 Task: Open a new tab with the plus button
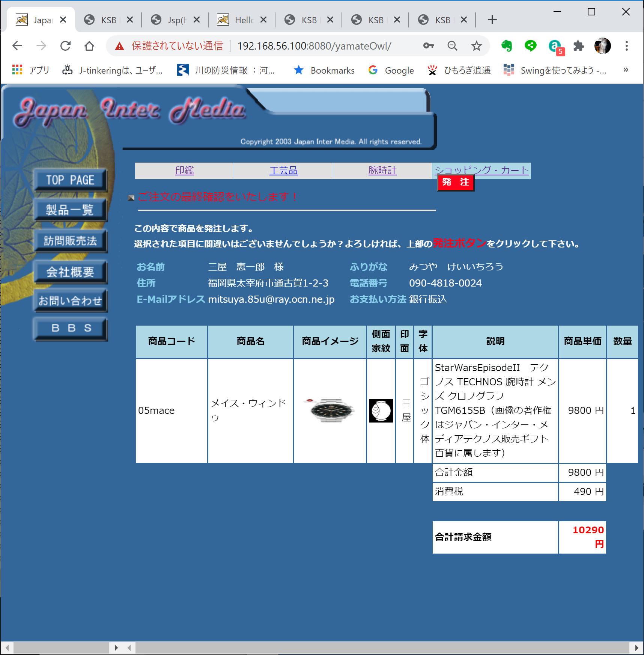coord(492,20)
